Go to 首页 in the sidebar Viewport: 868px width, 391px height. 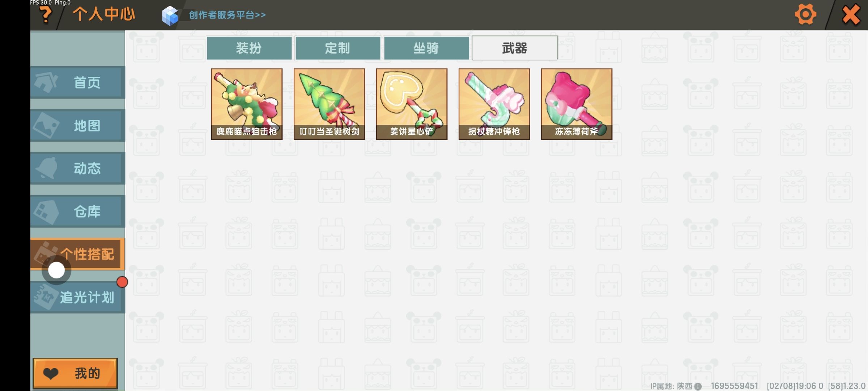pyautogui.click(x=78, y=83)
